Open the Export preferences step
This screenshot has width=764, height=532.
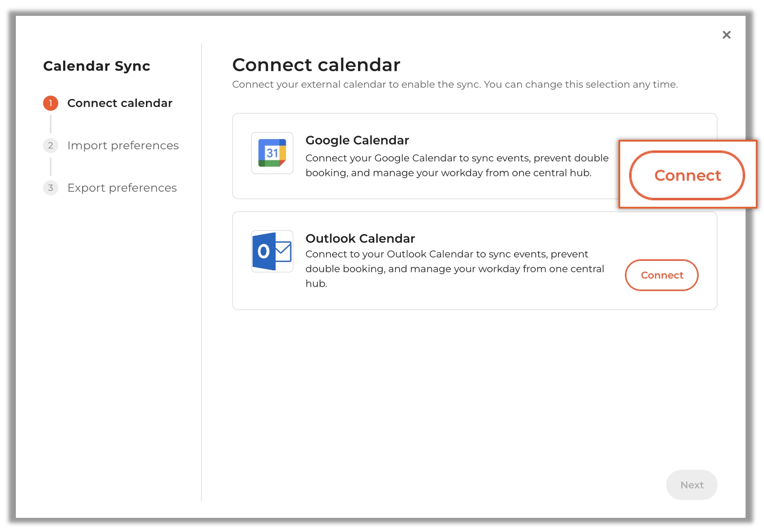pos(121,187)
